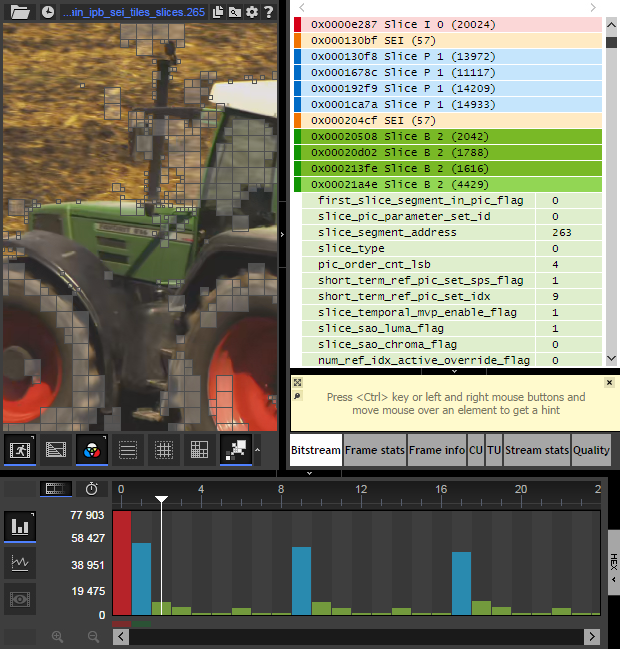Select the Slice I 0 (20024) row

click(x=448, y=24)
